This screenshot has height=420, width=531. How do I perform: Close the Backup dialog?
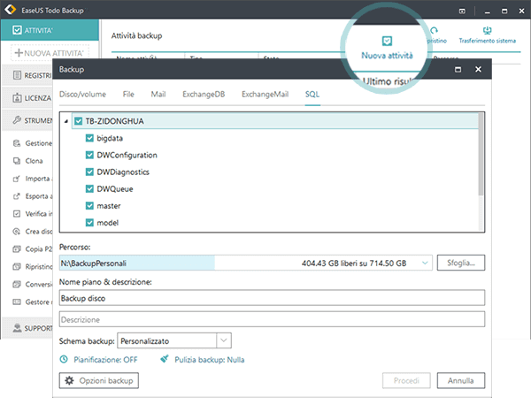pyautogui.click(x=478, y=69)
